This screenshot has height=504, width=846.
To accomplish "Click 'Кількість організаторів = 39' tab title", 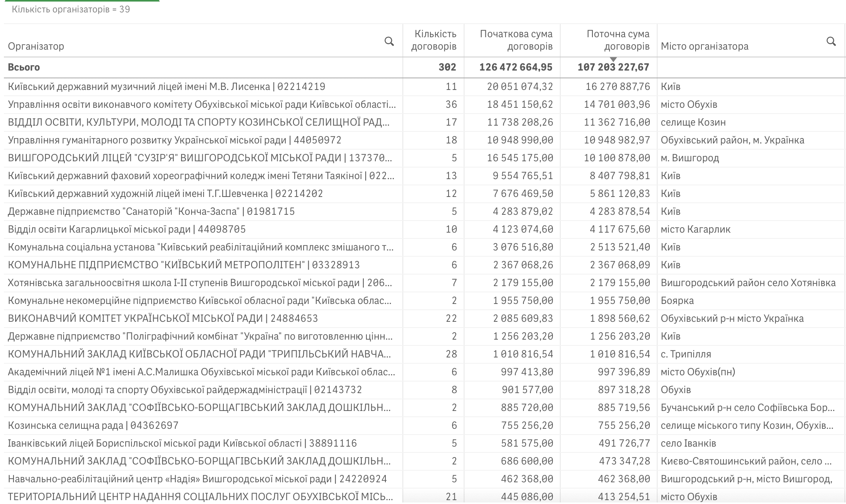I will coord(71,9).
